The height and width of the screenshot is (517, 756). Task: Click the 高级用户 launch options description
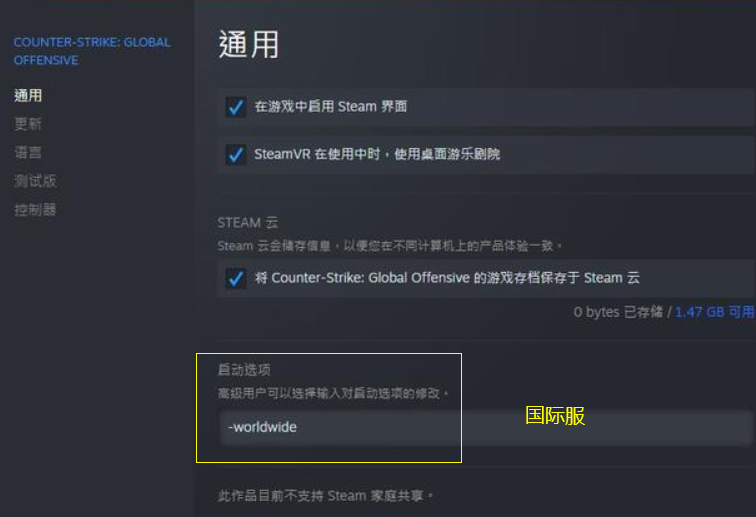[333, 394]
